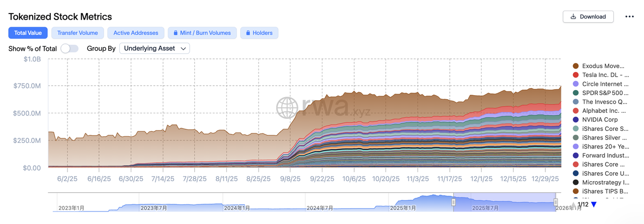Click Microstrategy legend black dot
This screenshot has height=224, width=644.
pos(576,182)
